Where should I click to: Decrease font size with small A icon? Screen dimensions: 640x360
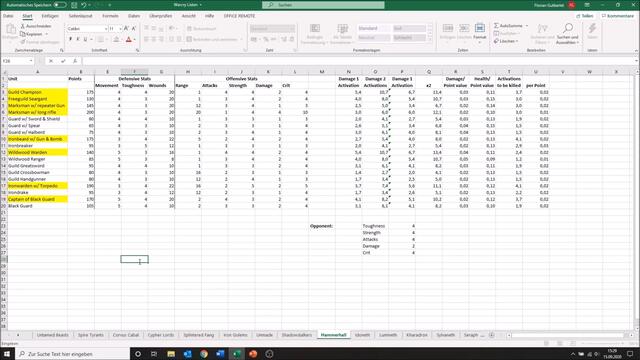pos(133,29)
